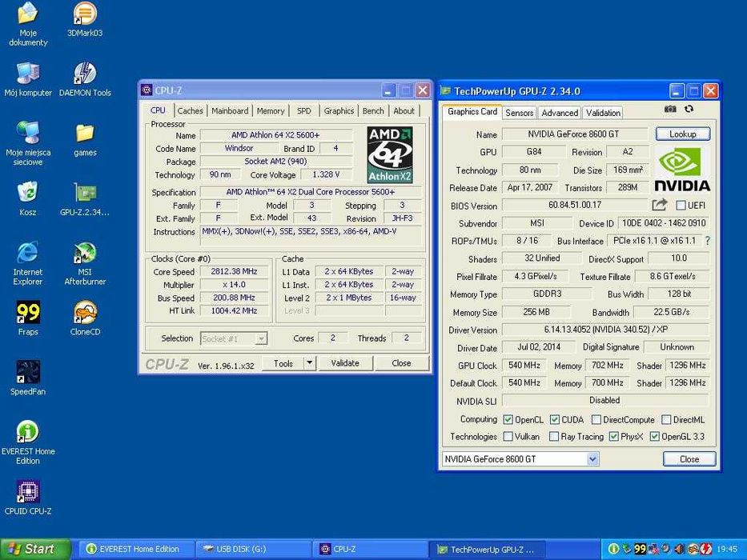Open MSI Afterburner desktop shortcut

[85, 254]
